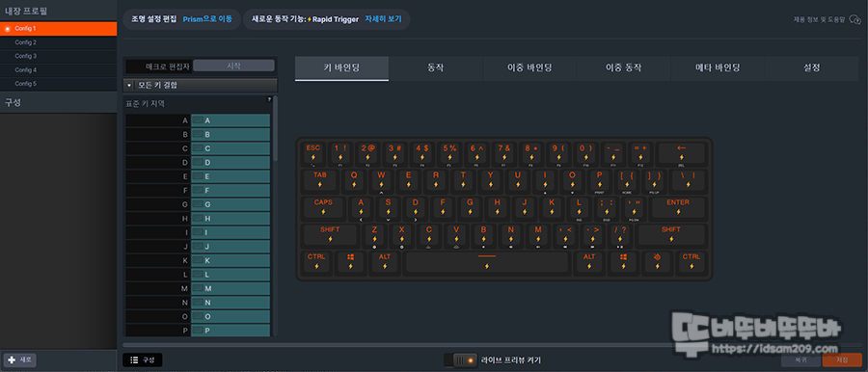The image size is (868, 372).
Task: Select the Config 1 profile radio
Action: (7, 28)
